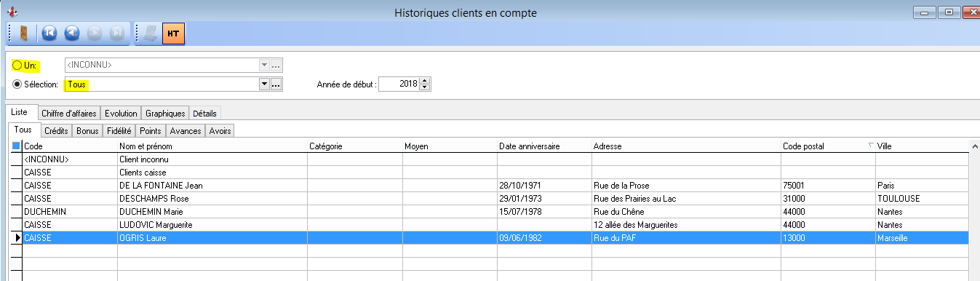Click the next record navigation icon
The height and width of the screenshot is (281, 980).
[x=94, y=33]
